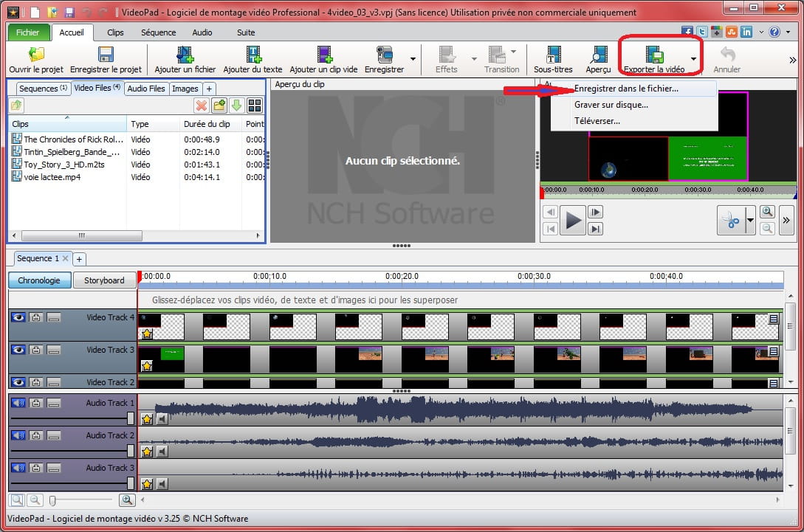804x532 pixels.
Task: Click the Chronologie button
Action: [x=39, y=280]
